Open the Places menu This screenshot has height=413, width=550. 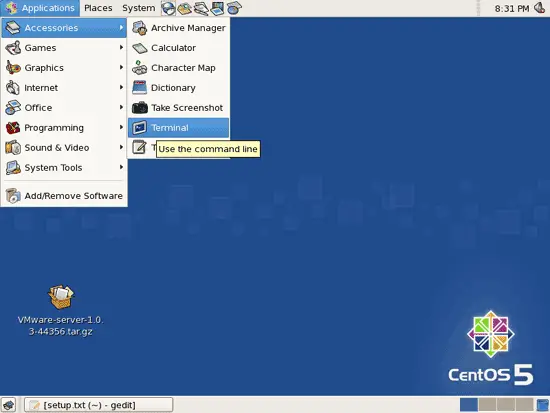[x=98, y=8]
